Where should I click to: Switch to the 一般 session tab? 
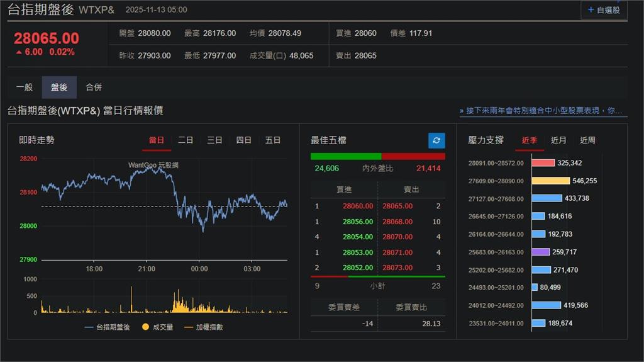click(25, 88)
